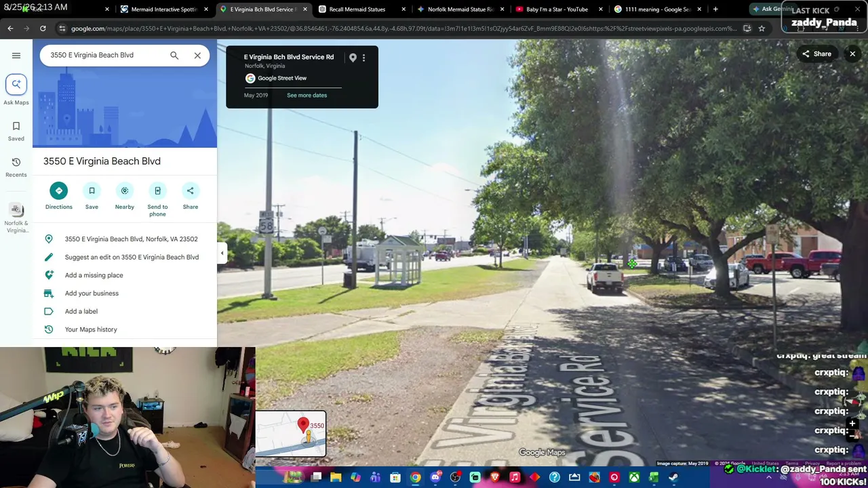Image resolution: width=868 pixels, height=488 pixels.
Task: Share this place from the side panel
Action: pyautogui.click(x=191, y=196)
